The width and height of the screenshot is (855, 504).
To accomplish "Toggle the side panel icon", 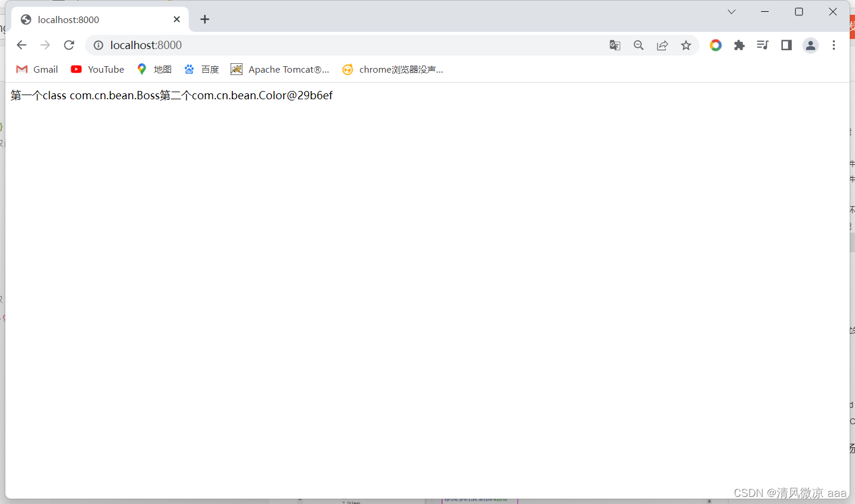I will [x=786, y=45].
